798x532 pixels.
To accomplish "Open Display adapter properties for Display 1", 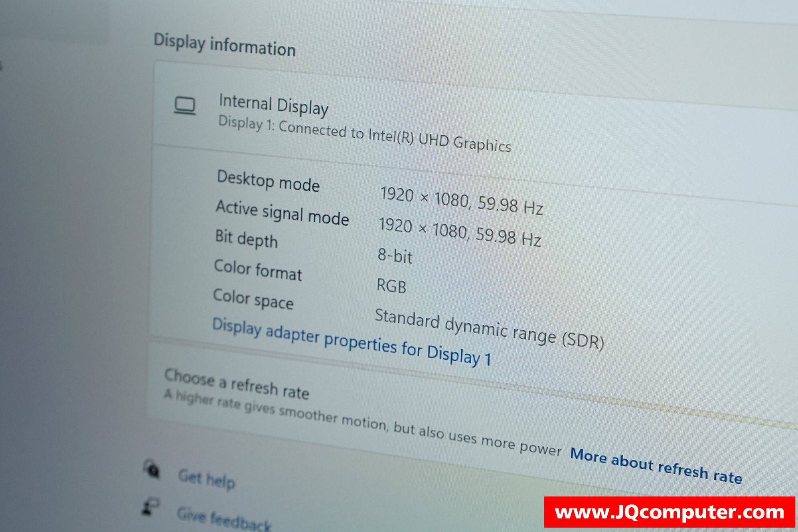I will 352,342.
